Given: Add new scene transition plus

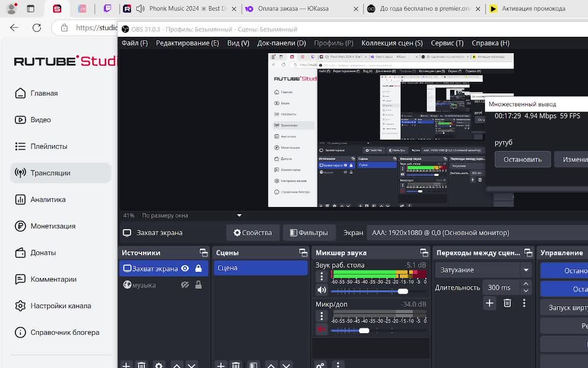Looking at the screenshot, I should click(489, 303).
